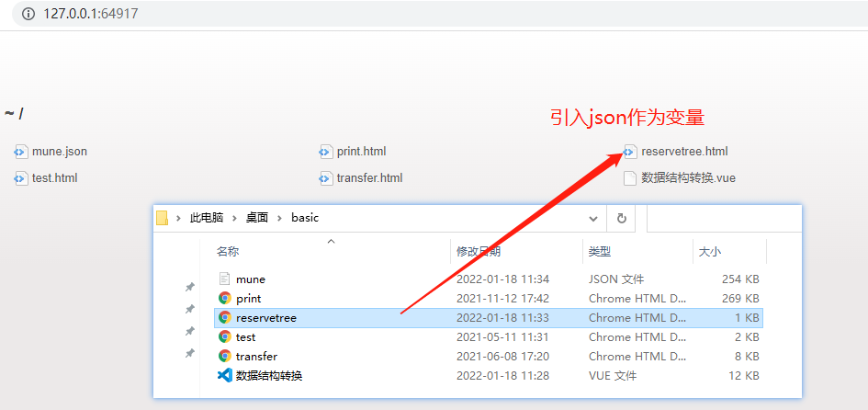Sort files by 大小 column
Image resolution: width=868 pixels, height=410 pixels.
710,252
